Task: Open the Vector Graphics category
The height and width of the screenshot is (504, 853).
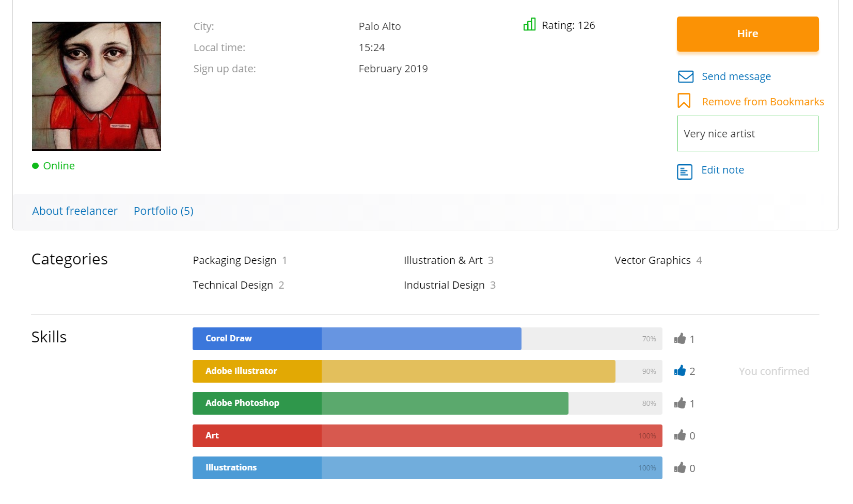Action: click(x=652, y=260)
